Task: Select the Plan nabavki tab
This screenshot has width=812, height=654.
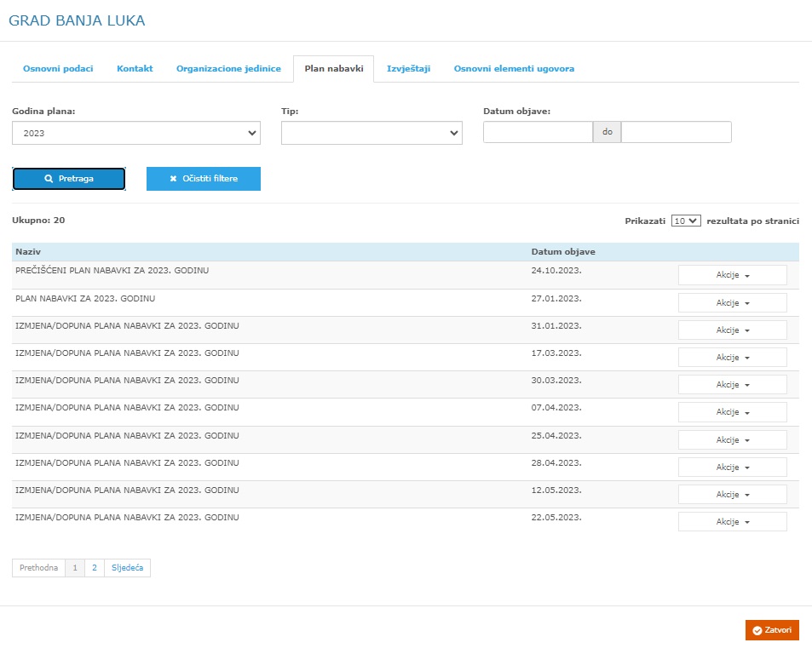Action: point(334,68)
